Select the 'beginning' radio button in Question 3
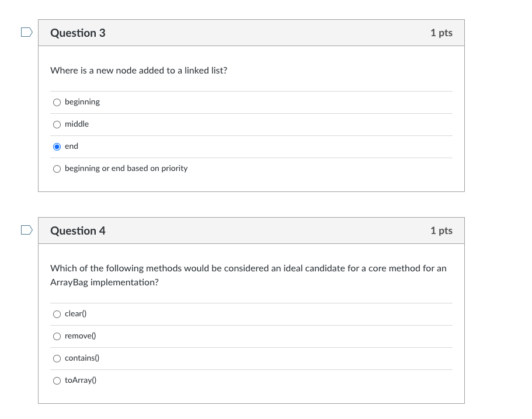This screenshot has width=532, height=419. 57,102
